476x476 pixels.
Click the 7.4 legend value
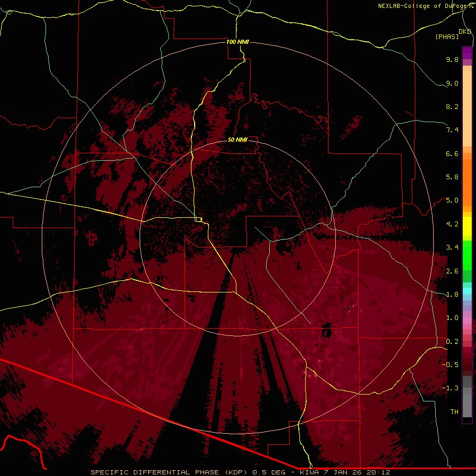[x=452, y=130]
